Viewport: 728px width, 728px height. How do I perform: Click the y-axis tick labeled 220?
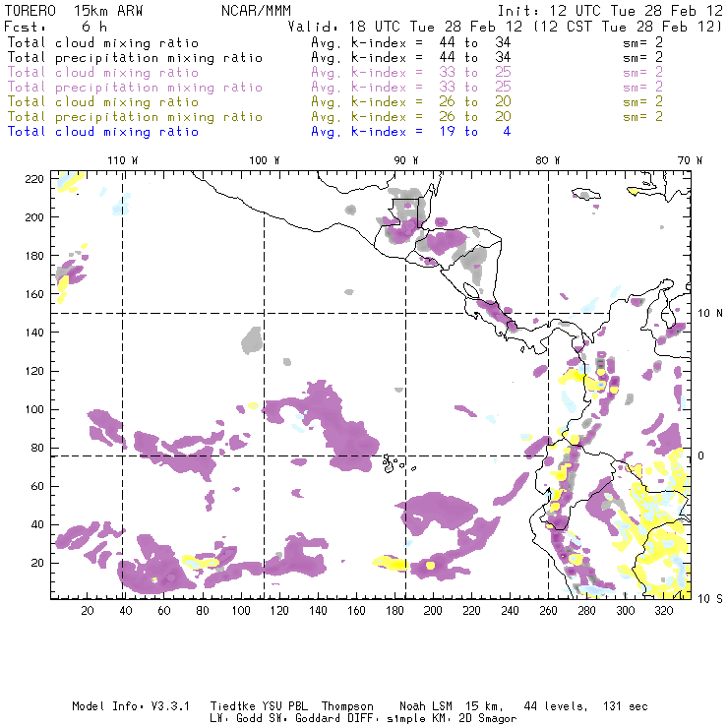tap(36, 178)
